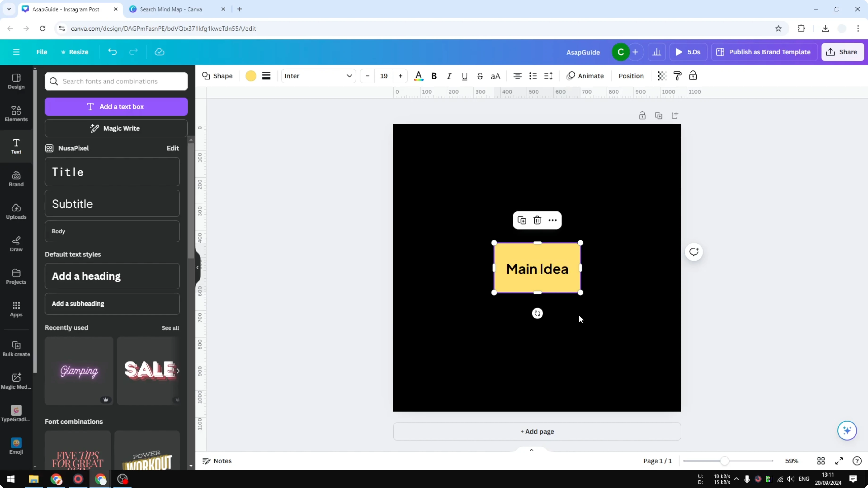
Task: Decrease font size with minus button
Action: point(368,76)
